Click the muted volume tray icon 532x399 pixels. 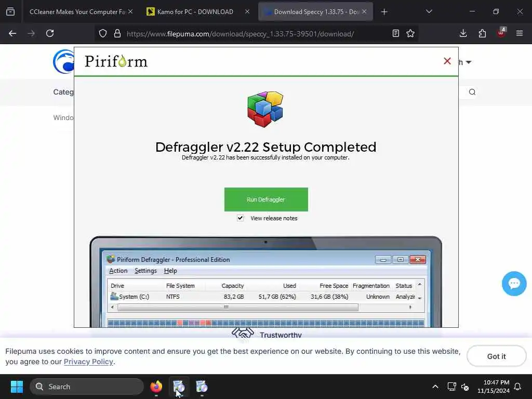(465, 387)
